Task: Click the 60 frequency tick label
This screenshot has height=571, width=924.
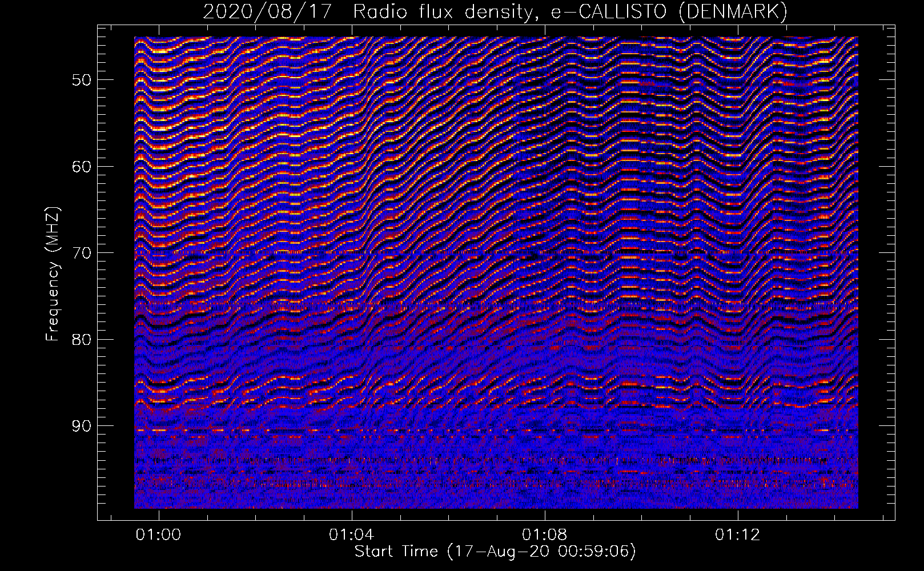Action: [83, 166]
